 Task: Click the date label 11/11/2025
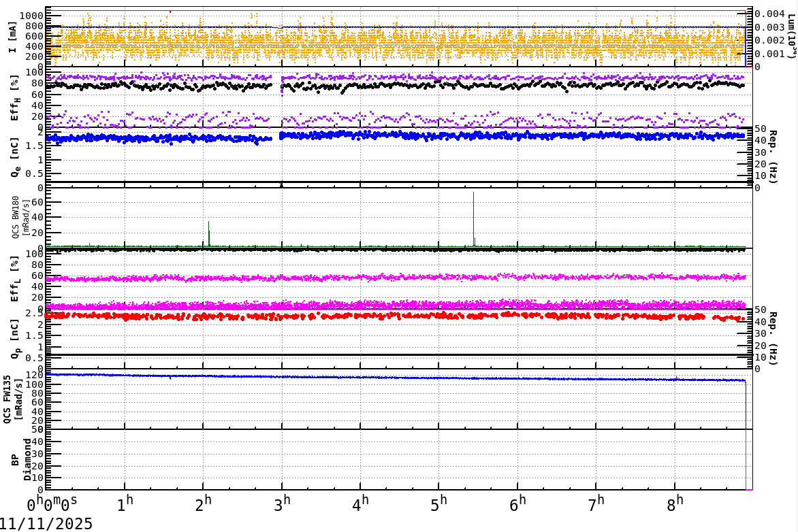pos(46,523)
